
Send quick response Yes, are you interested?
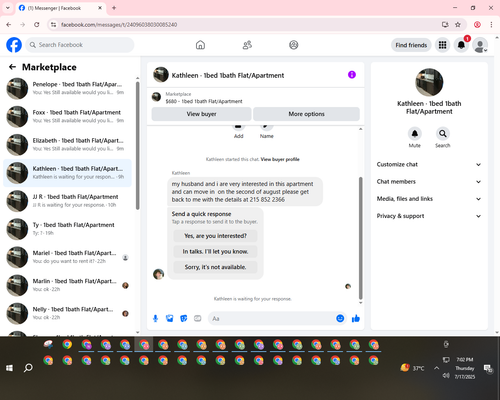215,236
